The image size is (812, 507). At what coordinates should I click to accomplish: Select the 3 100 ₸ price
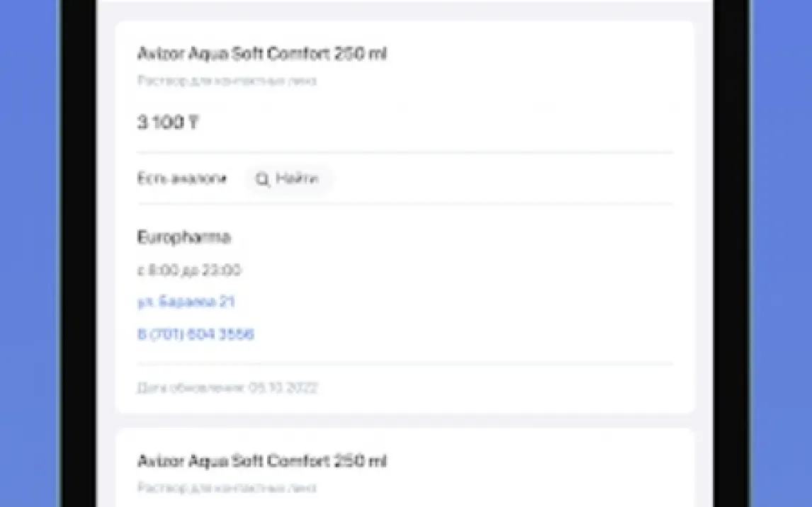[x=167, y=123]
